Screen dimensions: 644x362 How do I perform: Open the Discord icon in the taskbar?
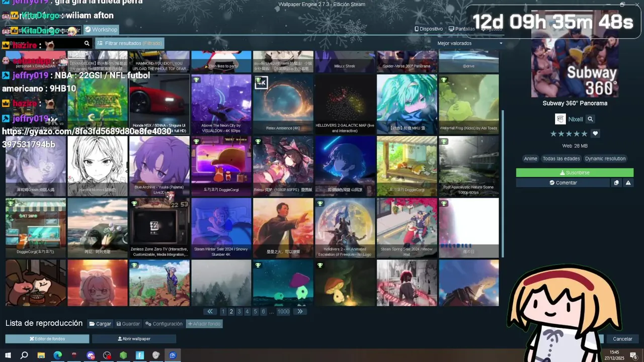click(91, 355)
